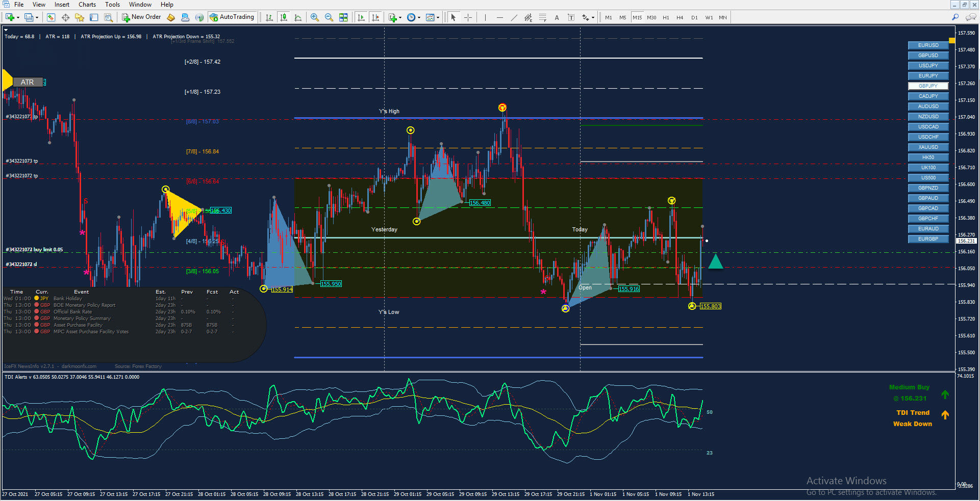Click the Periods clock icon

click(411, 17)
